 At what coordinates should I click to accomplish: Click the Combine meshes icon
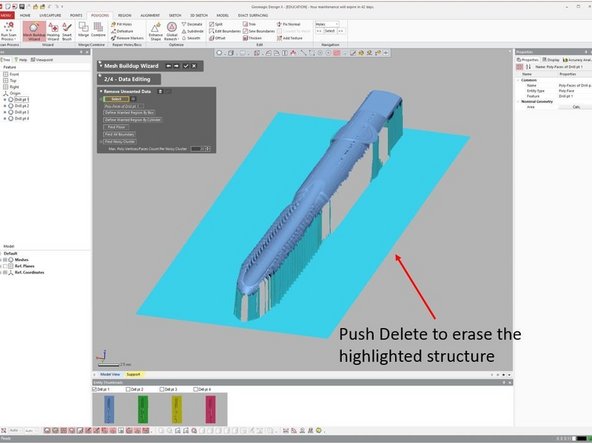tap(98, 29)
